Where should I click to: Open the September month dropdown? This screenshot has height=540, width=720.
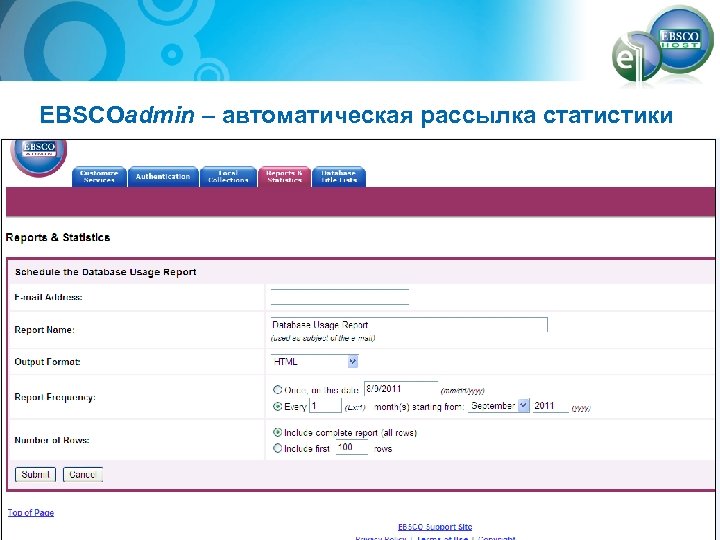coord(499,406)
